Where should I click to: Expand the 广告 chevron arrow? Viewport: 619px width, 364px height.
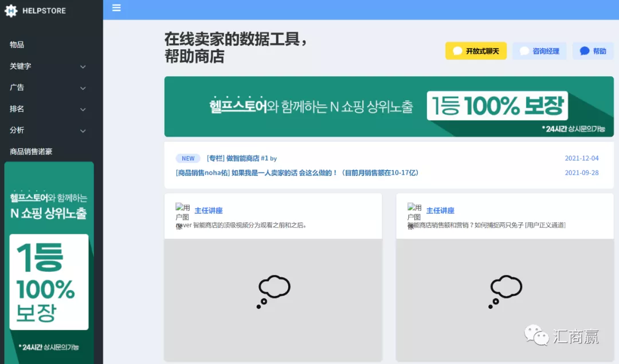(x=83, y=88)
